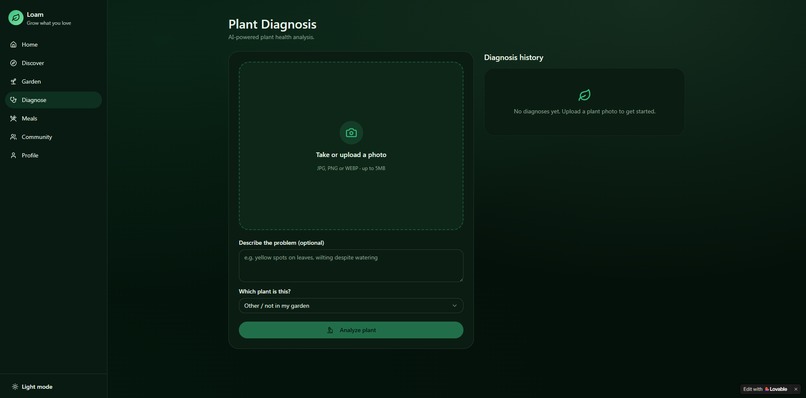Click 'AI-powered plant health analysis' subtitle
The width and height of the screenshot is (806, 398).
tap(271, 37)
